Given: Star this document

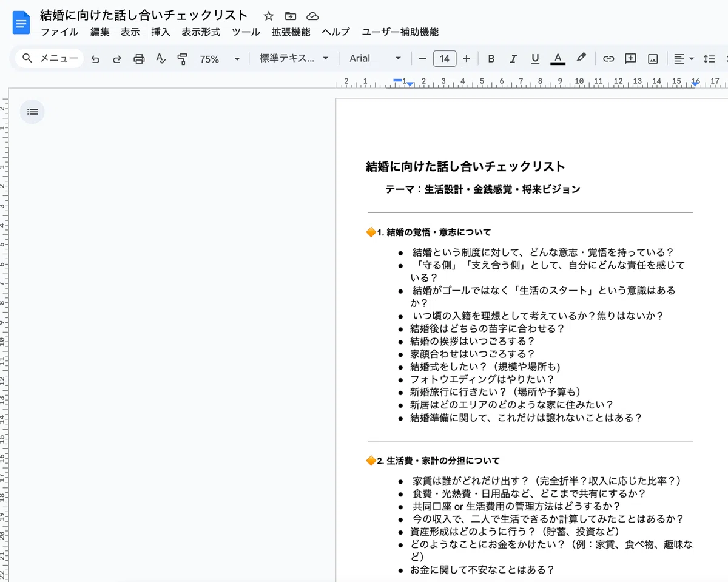Looking at the screenshot, I should [x=269, y=16].
